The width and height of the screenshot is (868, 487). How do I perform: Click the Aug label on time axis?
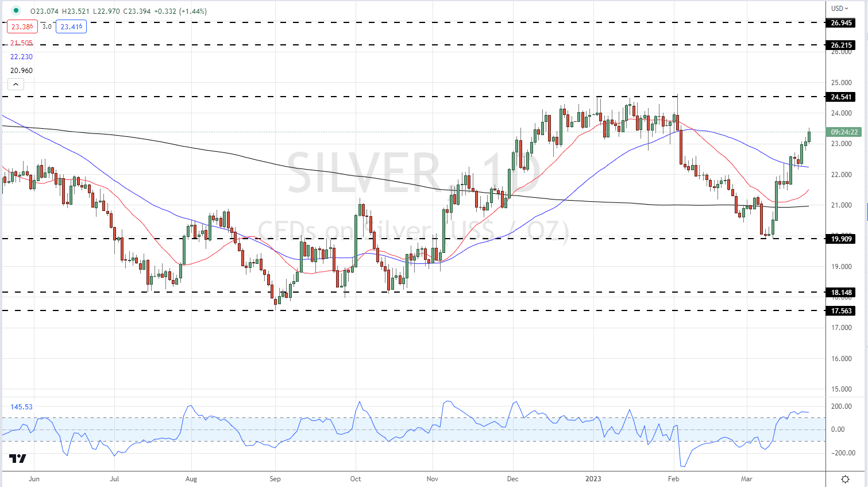click(191, 479)
